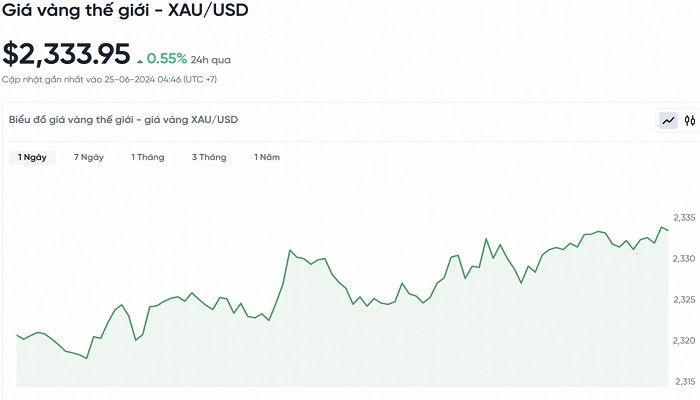
Task: Switch to the 1 Tháng range
Action: (147, 157)
